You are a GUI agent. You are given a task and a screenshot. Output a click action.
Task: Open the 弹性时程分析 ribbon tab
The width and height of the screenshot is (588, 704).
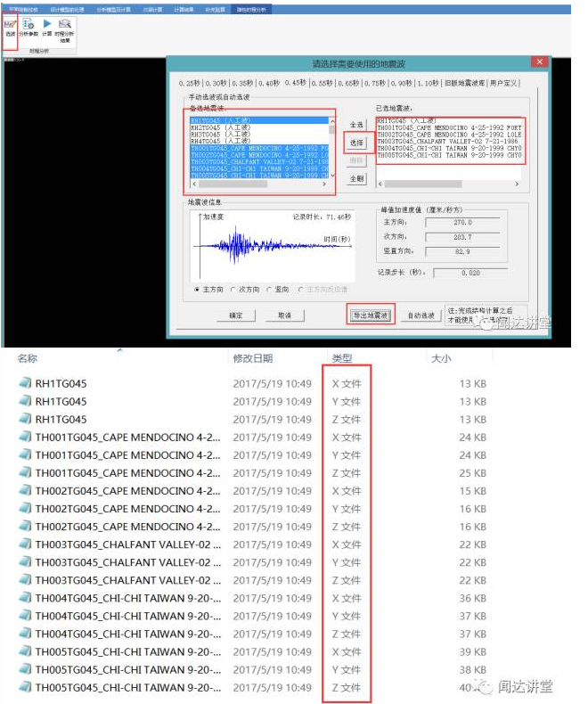[x=251, y=10]
